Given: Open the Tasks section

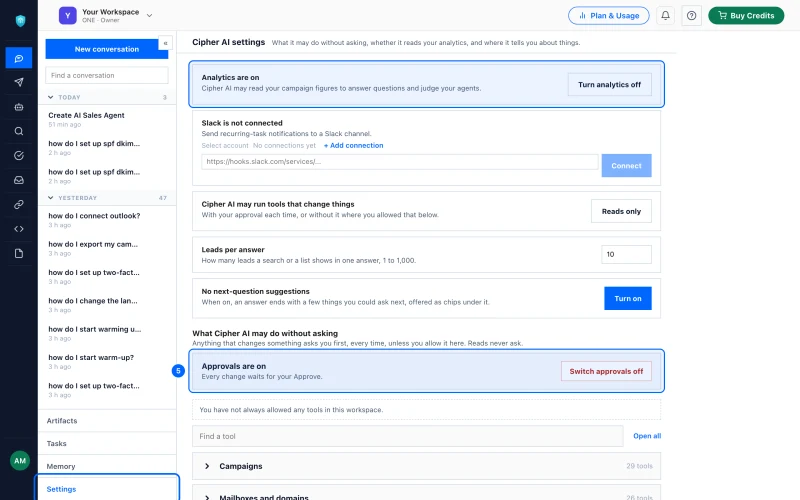Looking at the screenshot, I should tap(107, 443).
